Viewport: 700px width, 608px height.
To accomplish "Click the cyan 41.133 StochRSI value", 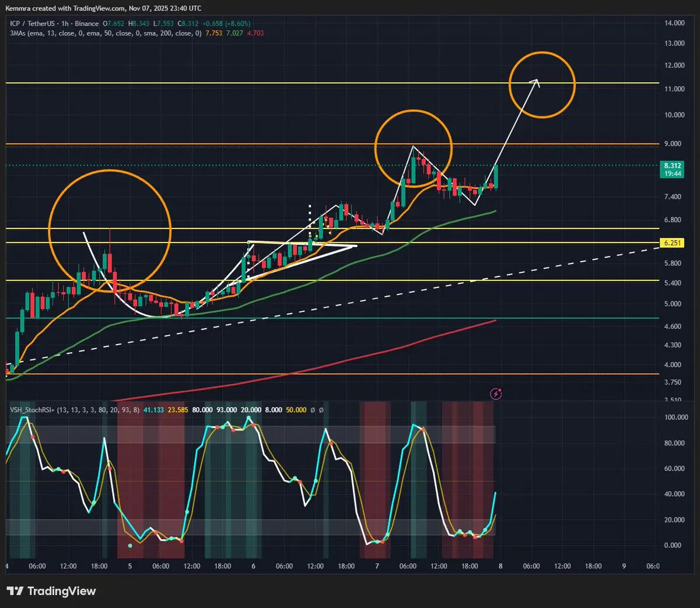I will (x=154, y=410).
